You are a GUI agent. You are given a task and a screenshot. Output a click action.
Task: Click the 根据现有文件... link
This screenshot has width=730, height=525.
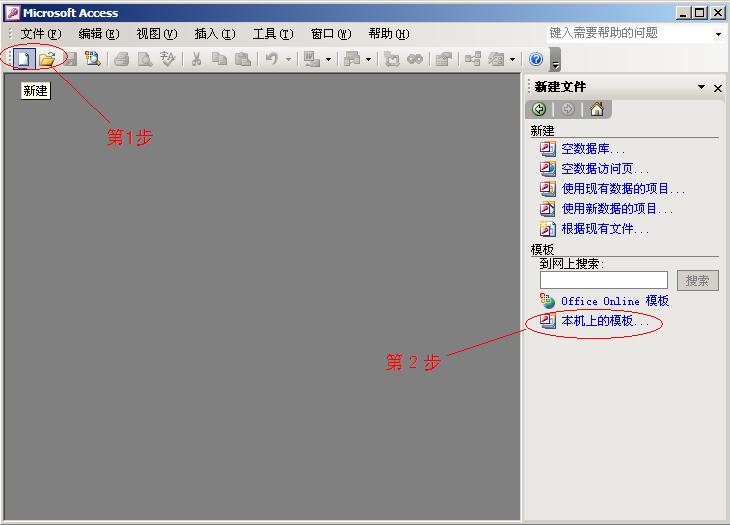pos(605,229)
